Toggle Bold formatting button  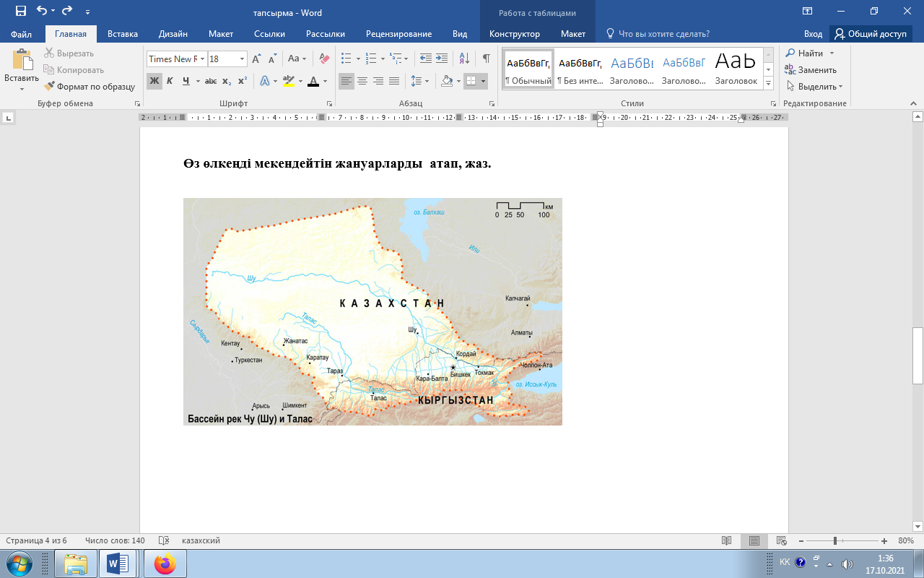[x=154, y=81]
